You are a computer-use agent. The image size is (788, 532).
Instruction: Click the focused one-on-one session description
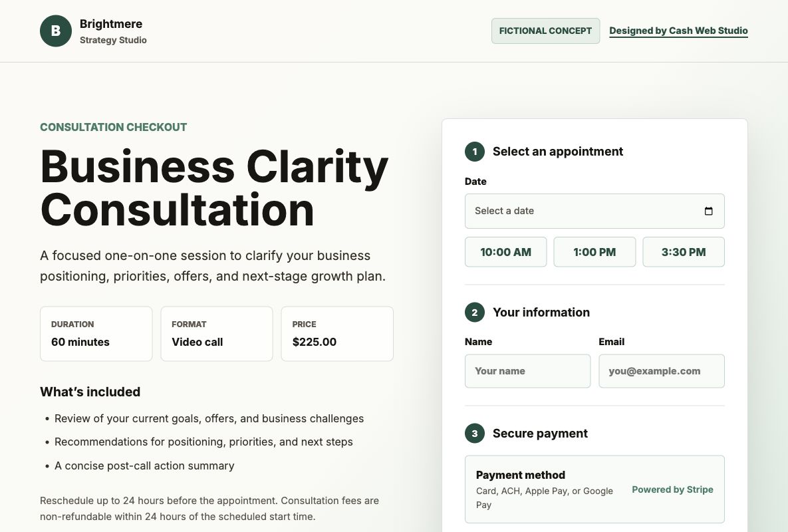213,266
